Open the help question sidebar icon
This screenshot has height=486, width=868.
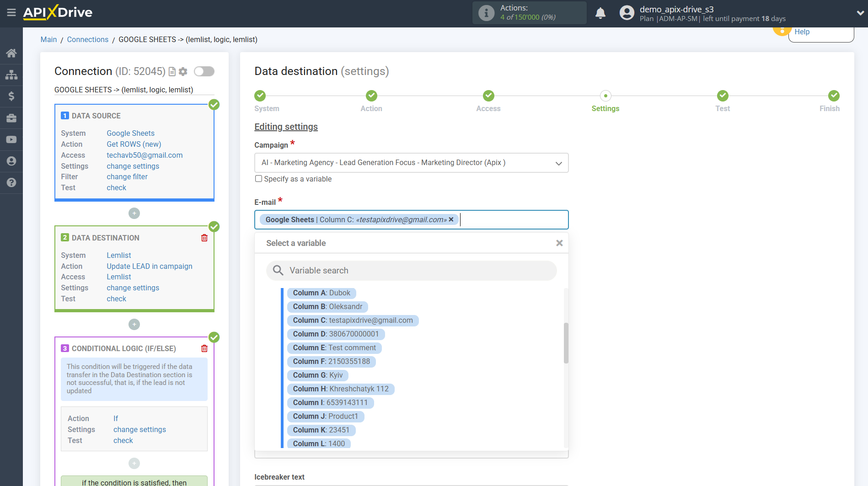click(x=11, y=182)
